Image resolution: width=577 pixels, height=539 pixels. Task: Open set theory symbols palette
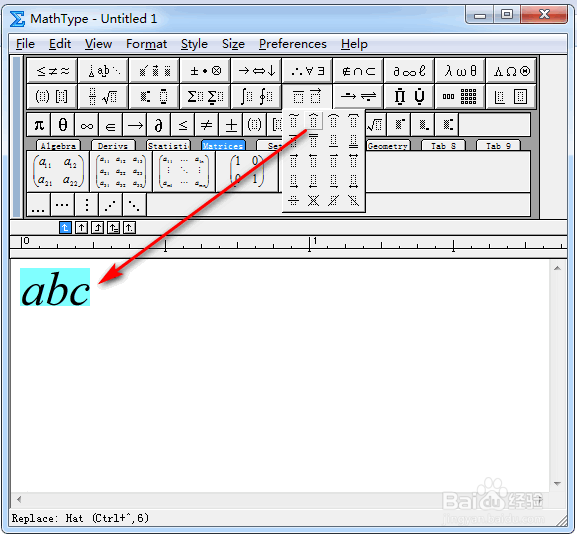coord(358,70)
